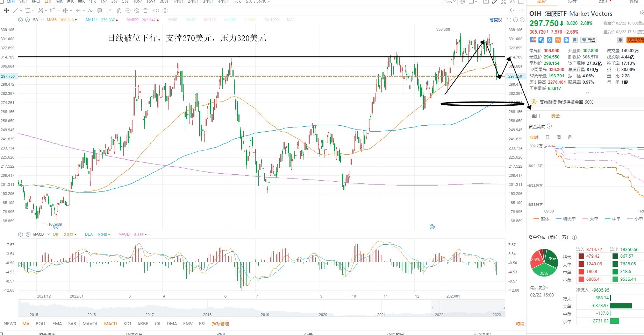Screen dimensions: 644x335
Task: Expand the wave pattern tool dropdown arrow
Action: point(46,11)
